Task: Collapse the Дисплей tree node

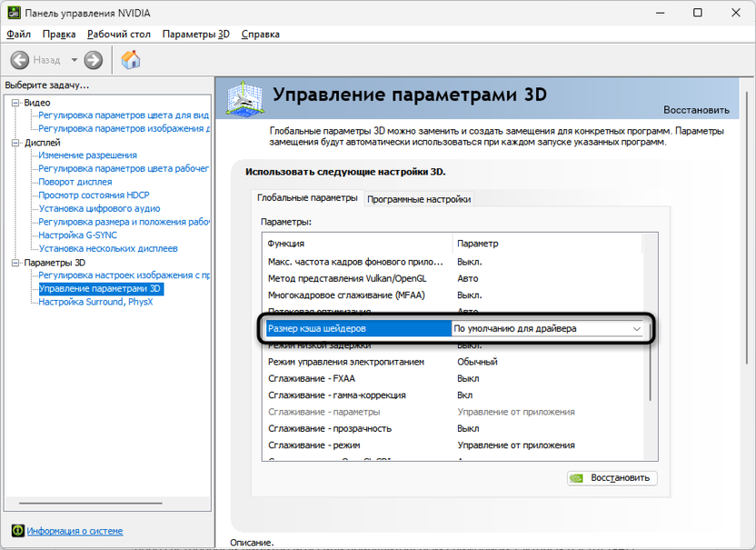Action: [x=15, y=143]
